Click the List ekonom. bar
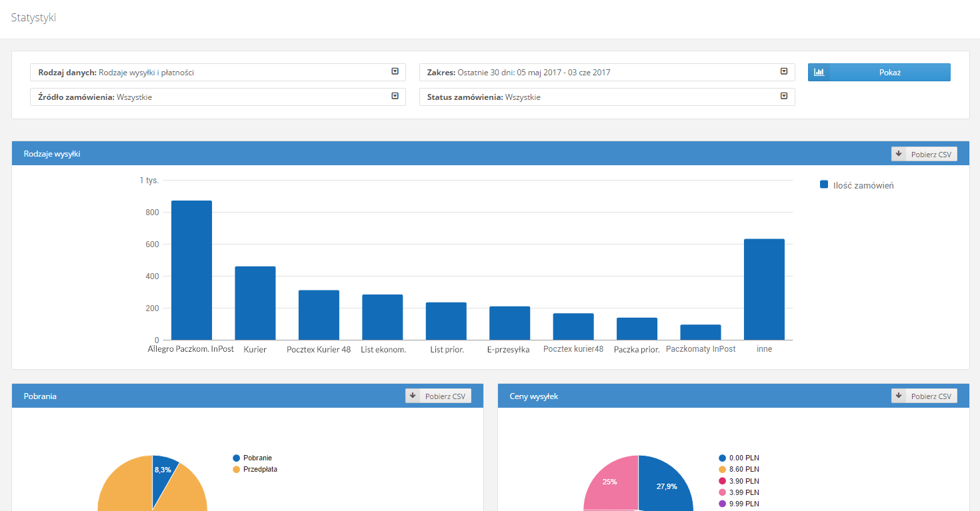980x511 pixels. click(x=383, y=317)
